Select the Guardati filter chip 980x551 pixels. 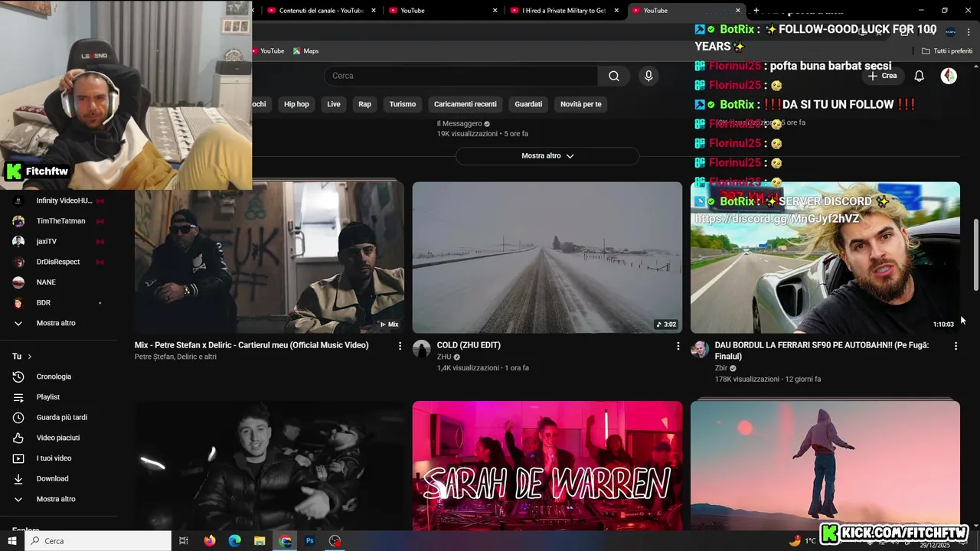click(528, 104)
